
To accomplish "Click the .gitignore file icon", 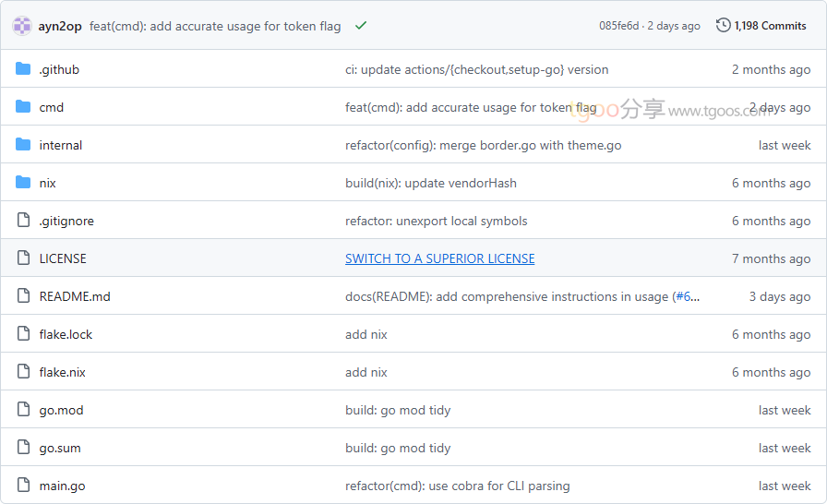I will (x=23, y=221).
